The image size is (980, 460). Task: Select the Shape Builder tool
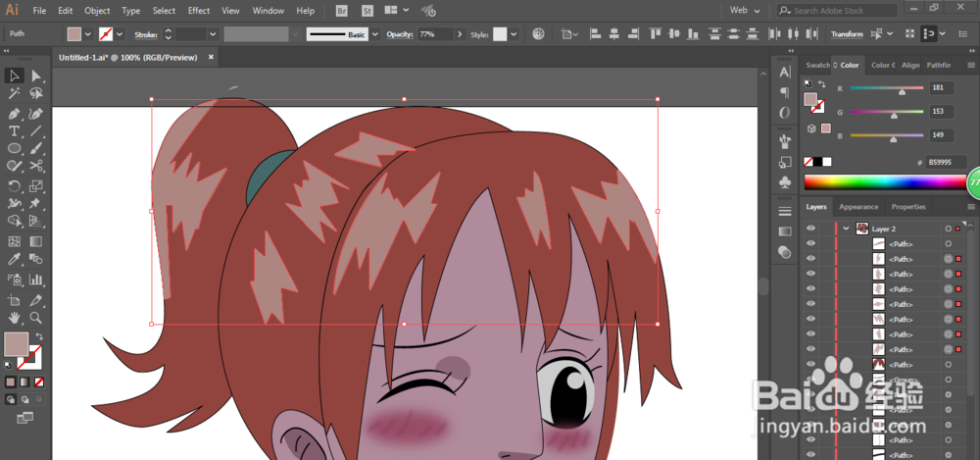(x=14, y=221)
